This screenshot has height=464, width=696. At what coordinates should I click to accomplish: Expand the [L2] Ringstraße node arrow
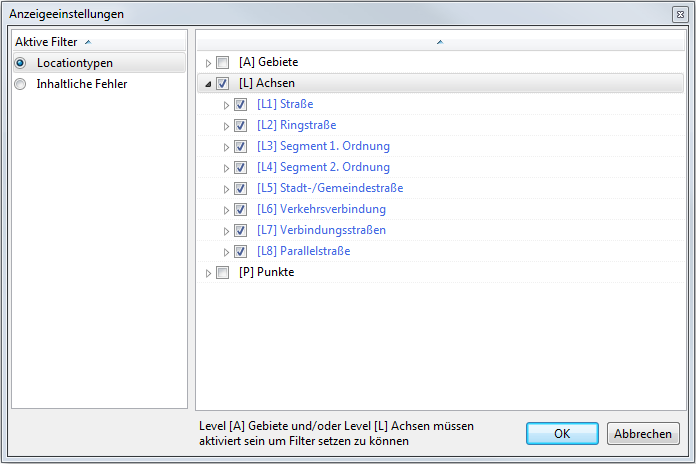[227, 126]
